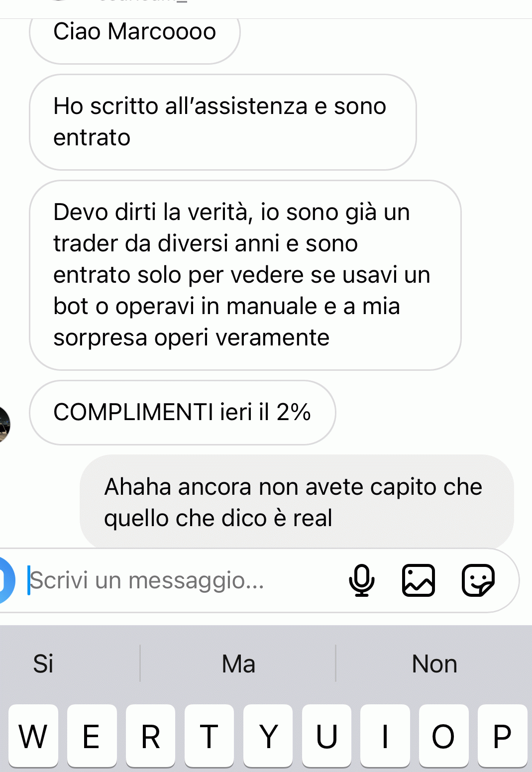Tap the T key
The width and height of the screenshot is (532, 772).
click(209, 736)
